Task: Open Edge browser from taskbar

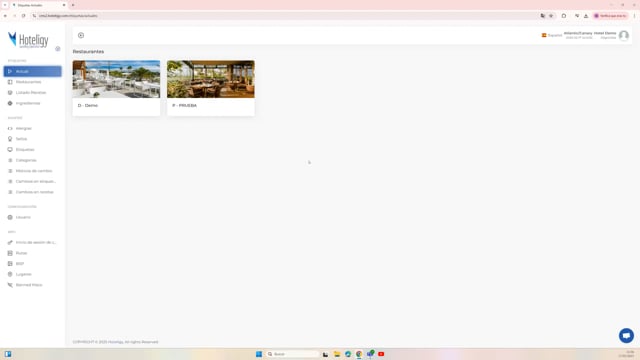Action: tap(348, 354)
